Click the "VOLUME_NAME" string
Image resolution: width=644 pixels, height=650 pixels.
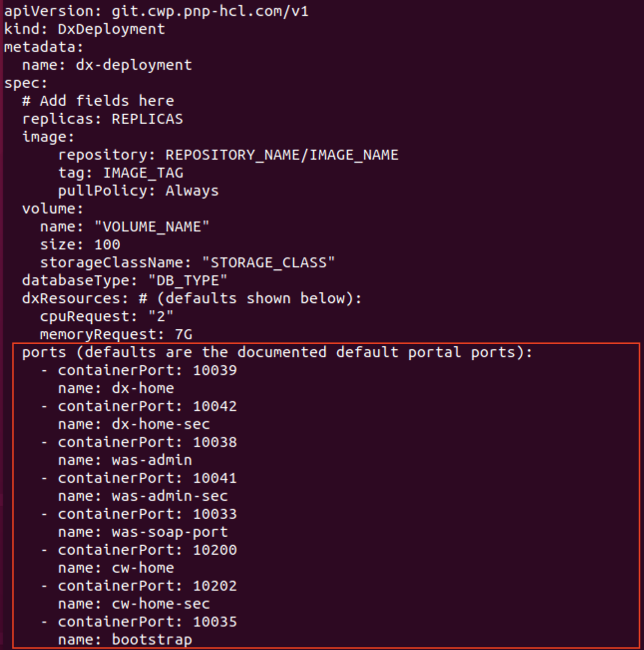coord(152,226)
